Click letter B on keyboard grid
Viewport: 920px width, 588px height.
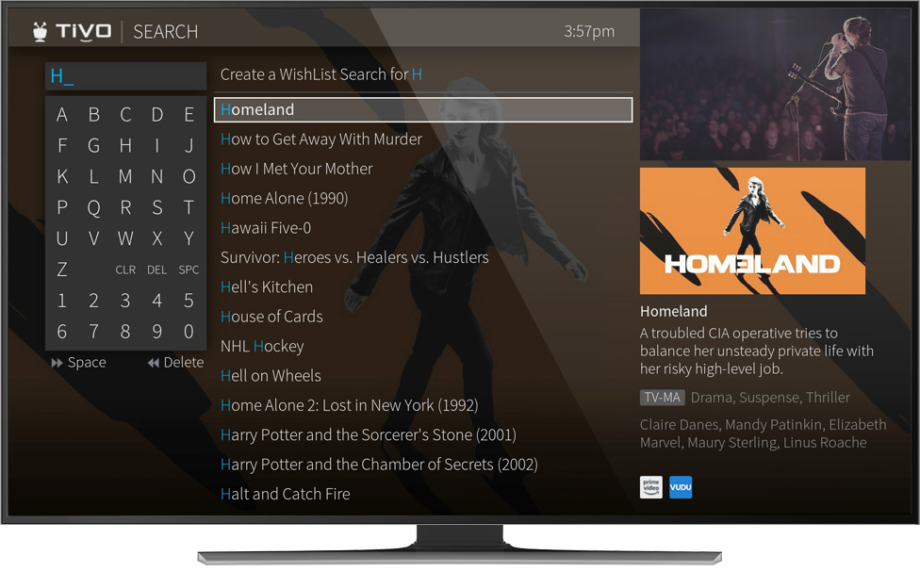pyautogui.click(x=94, y=114)
